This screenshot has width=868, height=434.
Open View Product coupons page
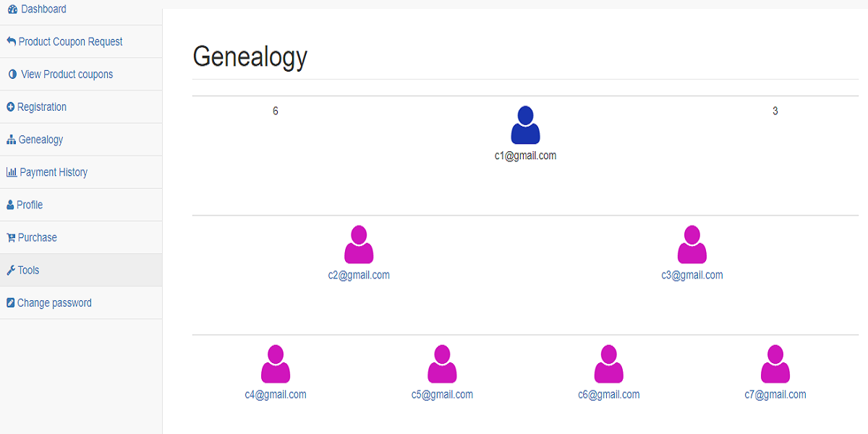point(81,75)
